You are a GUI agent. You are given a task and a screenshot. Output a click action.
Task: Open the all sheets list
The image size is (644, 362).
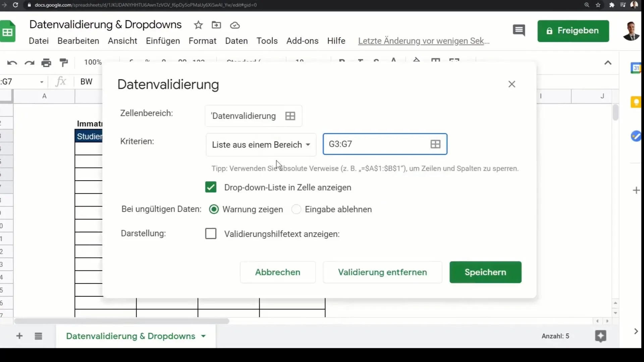(x=39, y=336)
